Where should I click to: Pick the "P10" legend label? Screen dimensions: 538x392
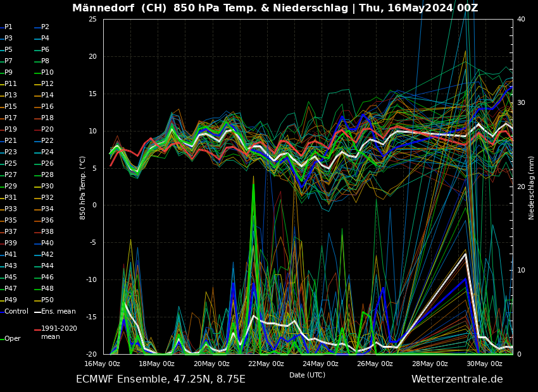(x=47, y=72)
